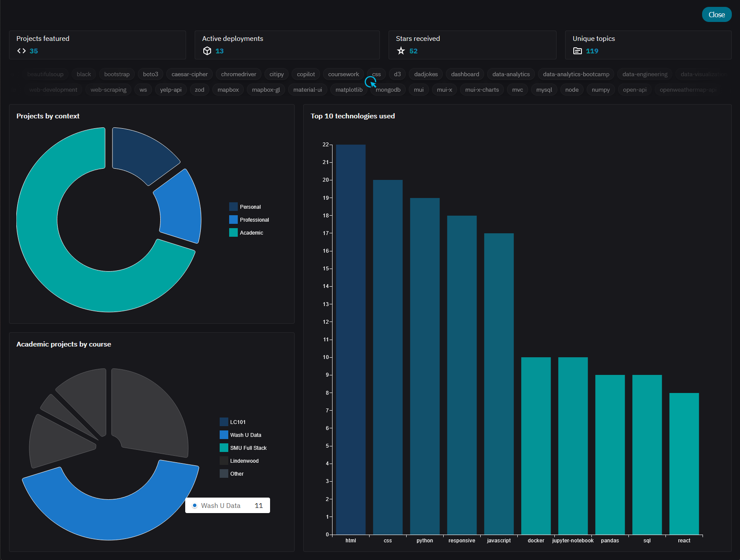
Task: Click the mongodb topic tag
Action: point(388,90)
